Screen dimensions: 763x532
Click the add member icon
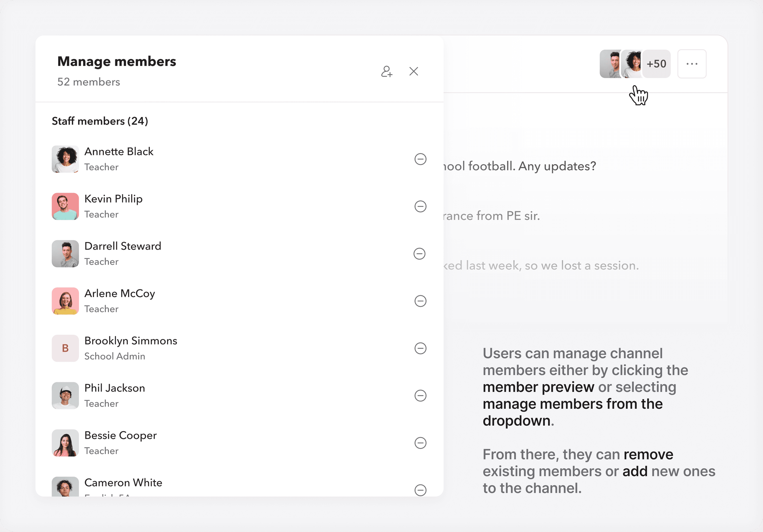pos(386,71)
